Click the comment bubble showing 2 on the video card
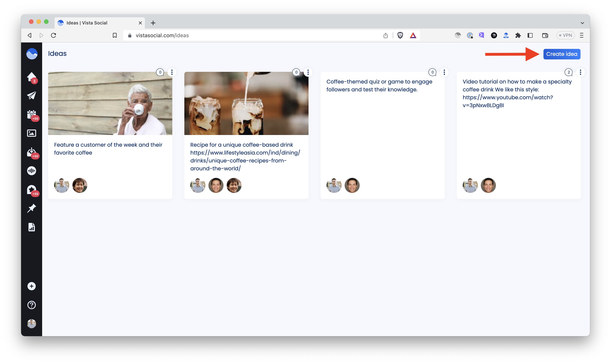The image size is (611, 364). point(569,72)
